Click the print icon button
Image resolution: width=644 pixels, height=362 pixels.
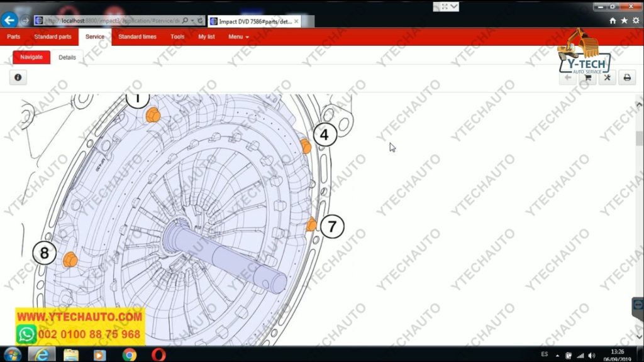[x=627, y=77]
